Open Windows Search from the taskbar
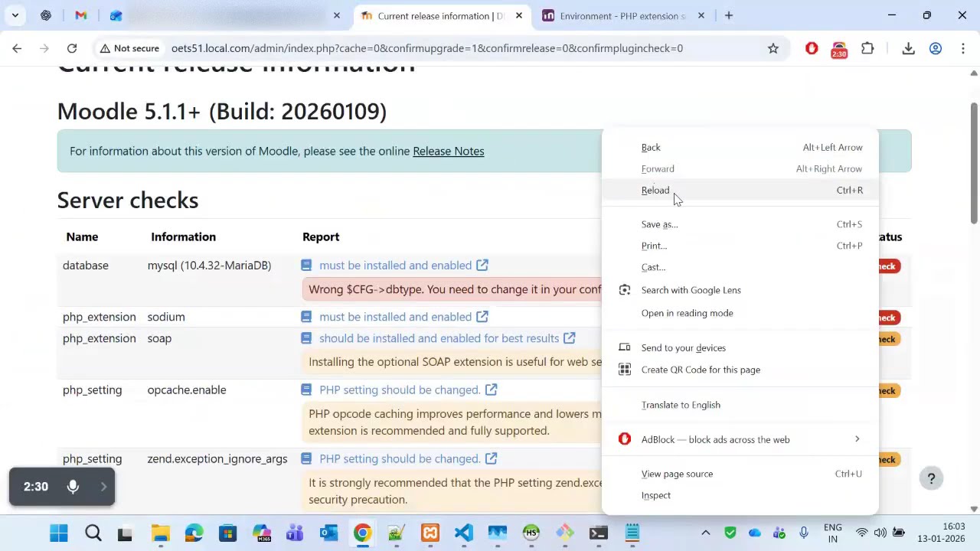980x551 pixels. [x=93, y=533]
